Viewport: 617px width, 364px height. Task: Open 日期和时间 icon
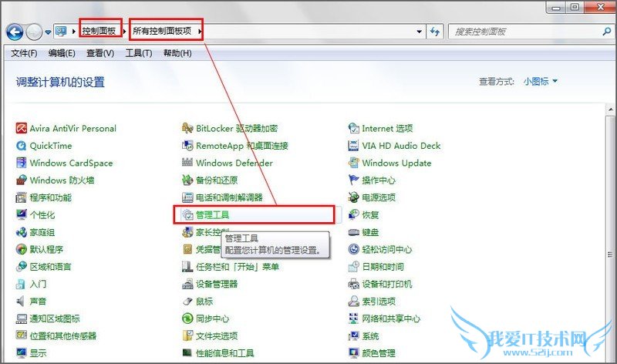354,266
